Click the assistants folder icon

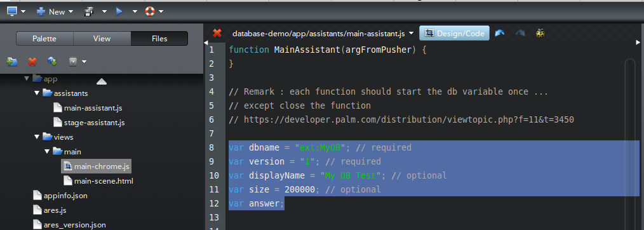48,93
